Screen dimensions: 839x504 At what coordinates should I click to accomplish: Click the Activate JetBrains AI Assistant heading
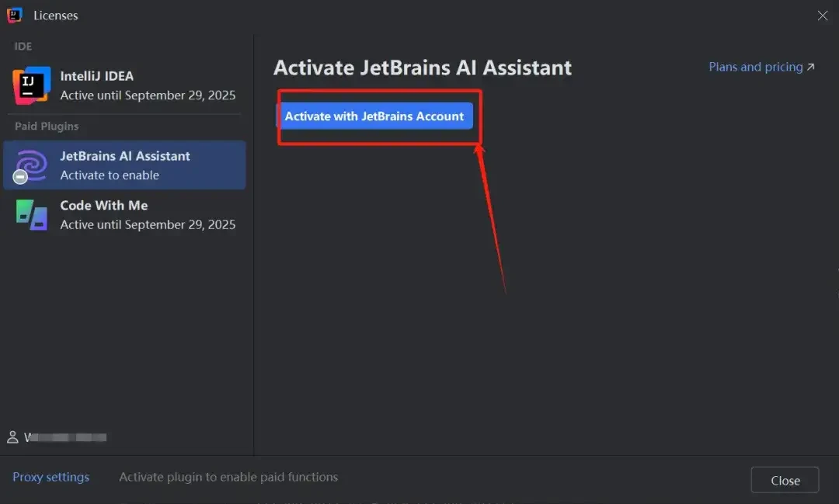pos(422,68)
